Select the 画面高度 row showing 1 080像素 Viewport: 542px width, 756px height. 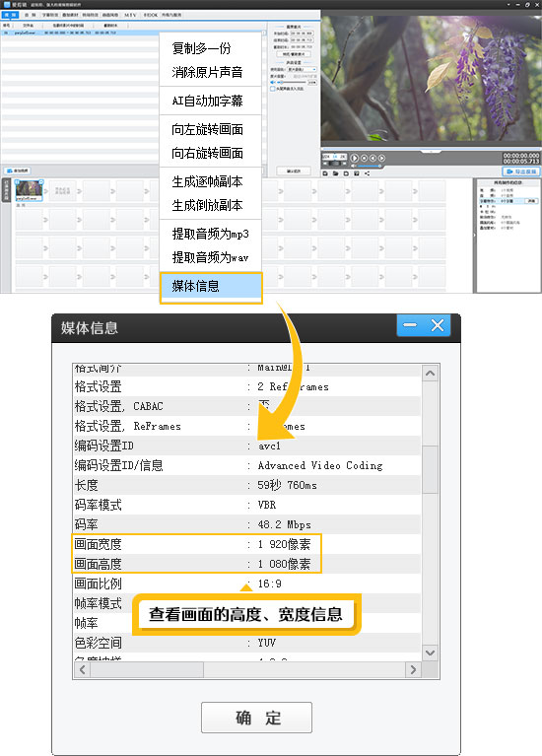[x=247, y=564]
